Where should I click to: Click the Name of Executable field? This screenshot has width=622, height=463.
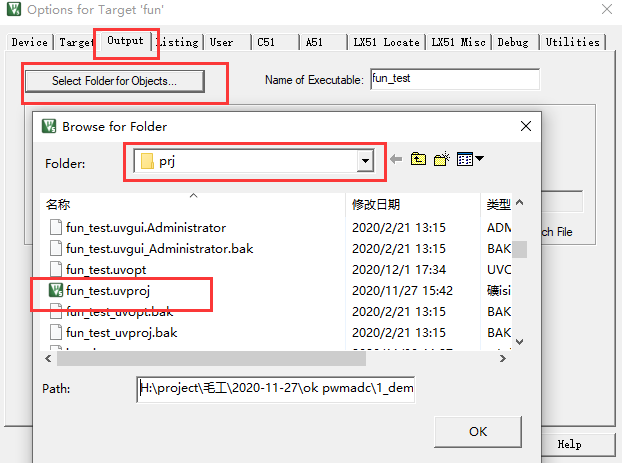tap(455, 79)
